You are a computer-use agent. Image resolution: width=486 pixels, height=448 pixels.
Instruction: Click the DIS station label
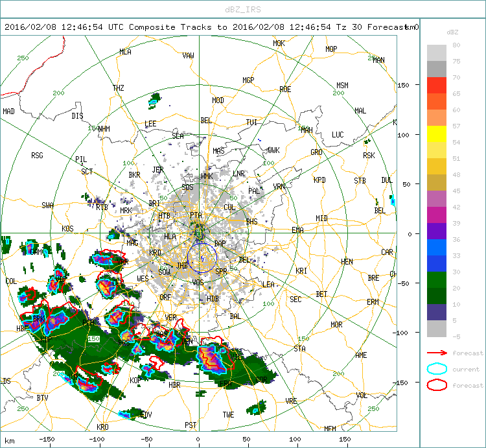point(77,115)
